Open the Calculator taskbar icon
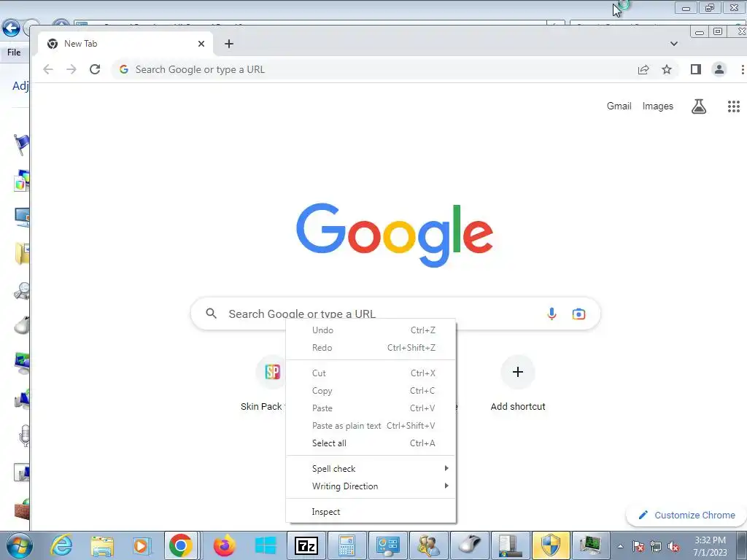The height and width of the screenshot is (560, 747). (x=347, y=545)
